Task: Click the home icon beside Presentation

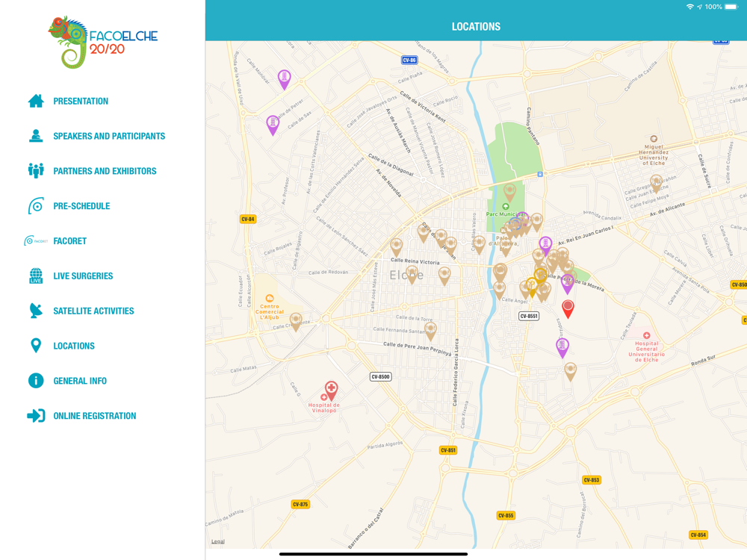Action: click(36, 101)
